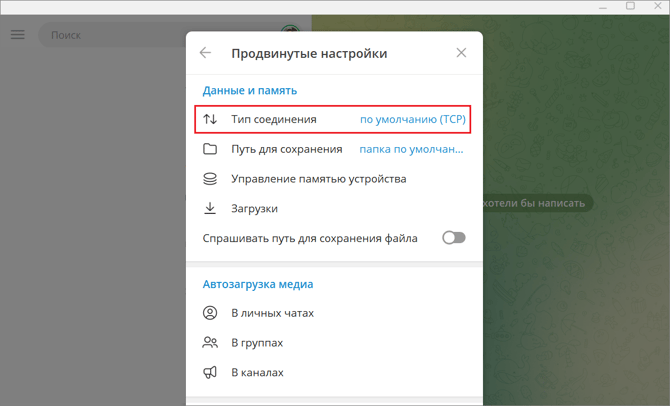This screenshot has width=670, height=406.
Task: Toggle Спрашивать путь для сохранения файла switch
Action: [x=453, y=238]
